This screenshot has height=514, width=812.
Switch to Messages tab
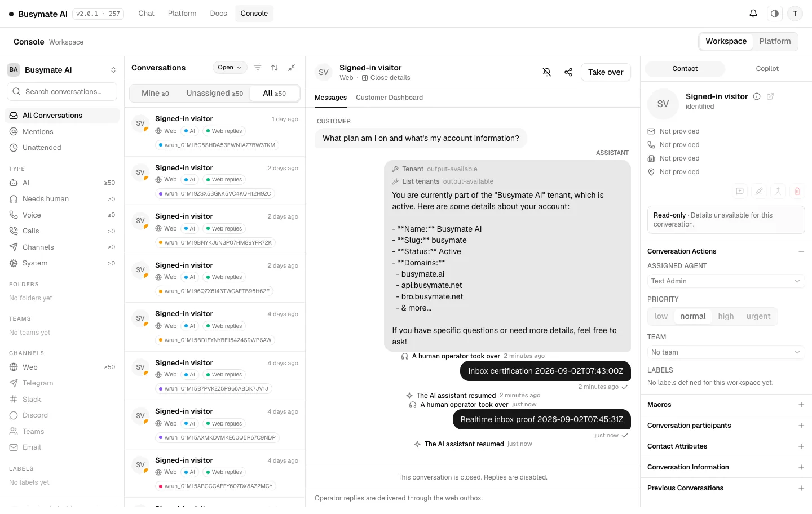click(330, 98)
